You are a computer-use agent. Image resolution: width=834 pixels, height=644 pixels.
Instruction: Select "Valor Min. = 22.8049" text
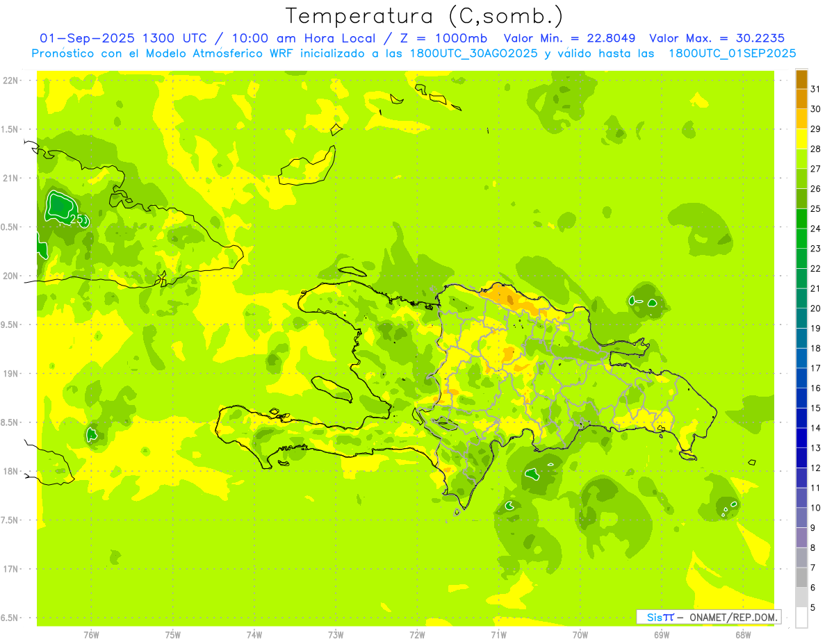(x=571, y=38)
